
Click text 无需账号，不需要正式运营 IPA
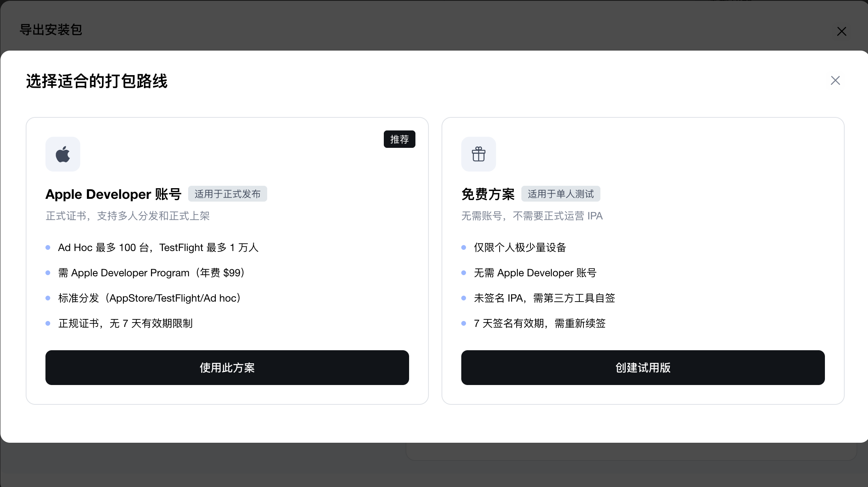(532, 216)
